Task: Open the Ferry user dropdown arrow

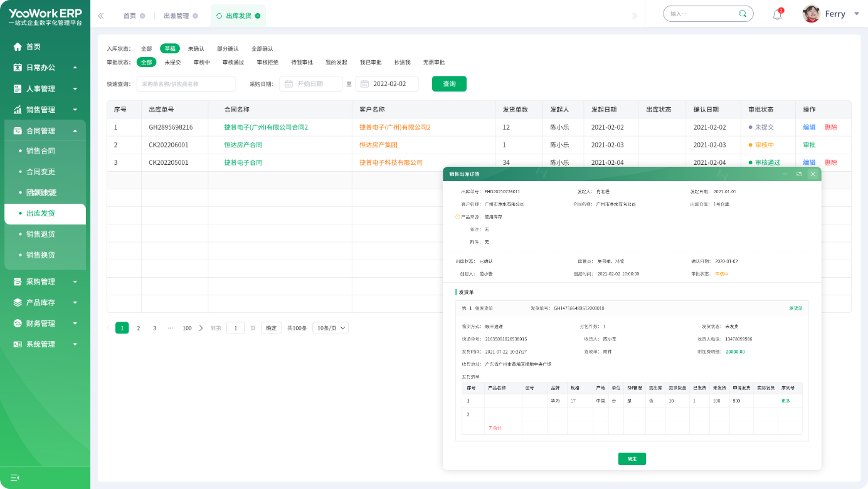Action: (x=857, y=14)
